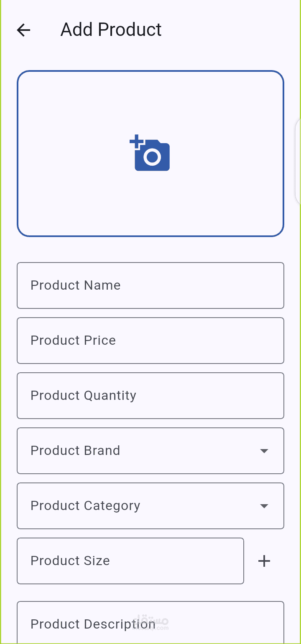Expand the Product Category dropdown arrow

pos(264,506)
